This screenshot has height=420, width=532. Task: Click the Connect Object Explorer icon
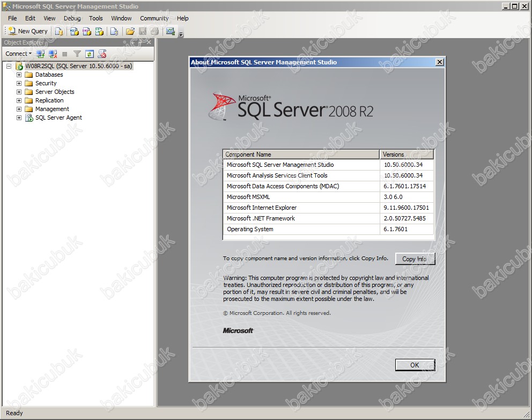point(40,54)
